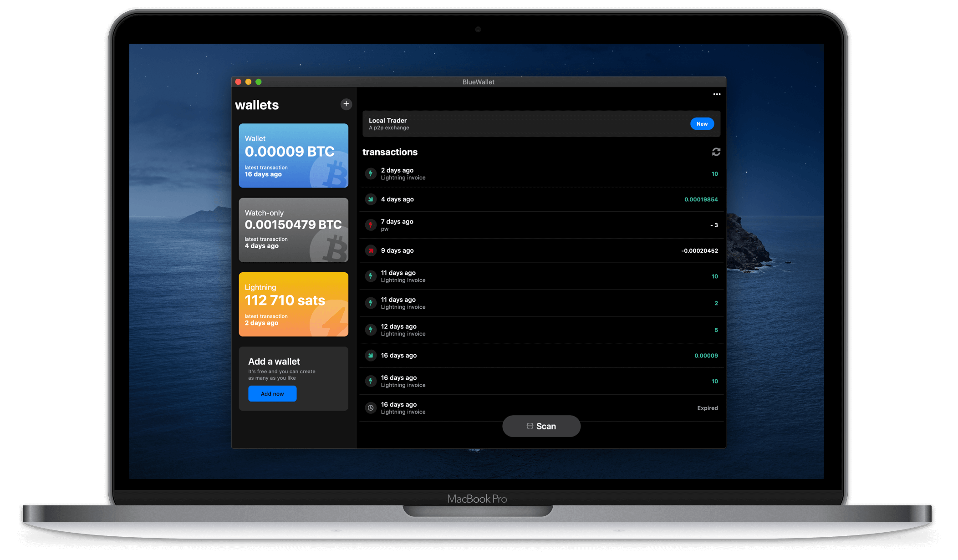The height and width of the screenshot is (560, 958).
Task: Expand the Lightning 112710 sats wallet
Action: [293, 304]
